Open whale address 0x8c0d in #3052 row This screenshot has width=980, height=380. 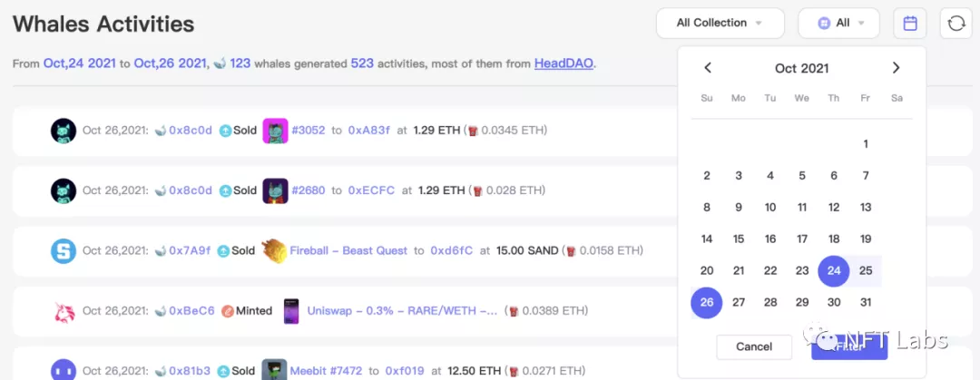coord(191,131)
